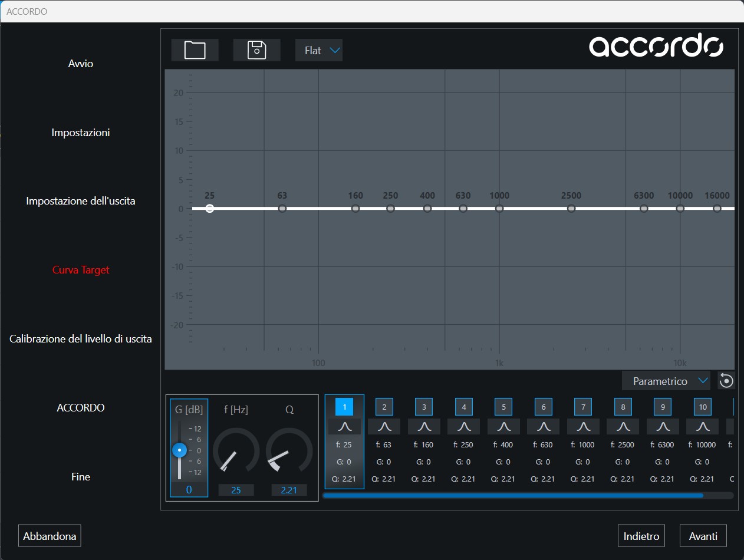Select the 400 Hz curve point
This screenshot has width=744, height=560.
(427, 208)
